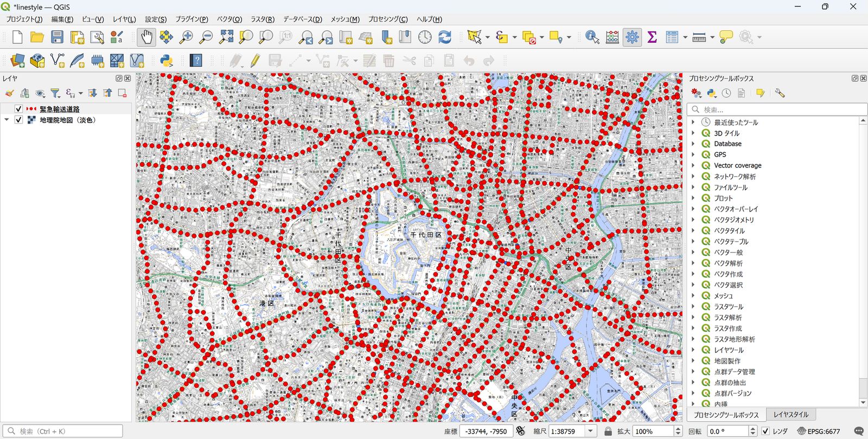868x439 pixels.
Task: Open processing history clock icon in toolbox
Action: [x=726, y=93]
